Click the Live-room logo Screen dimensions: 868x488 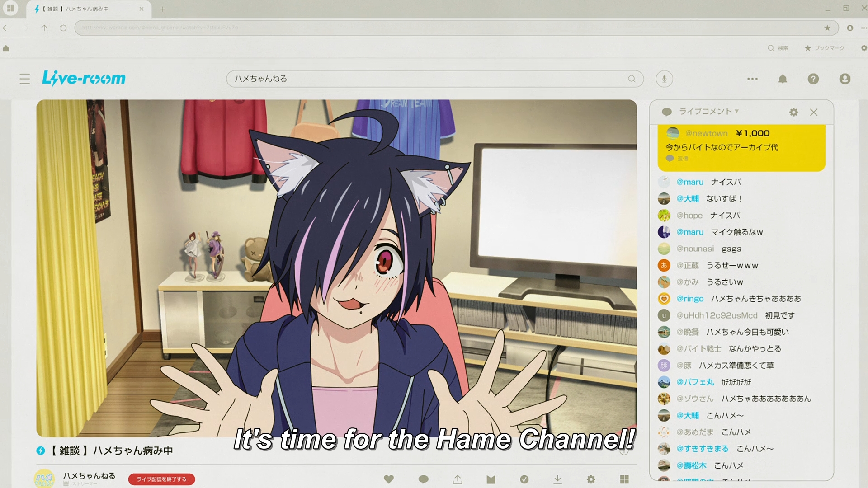click(84, 78)
